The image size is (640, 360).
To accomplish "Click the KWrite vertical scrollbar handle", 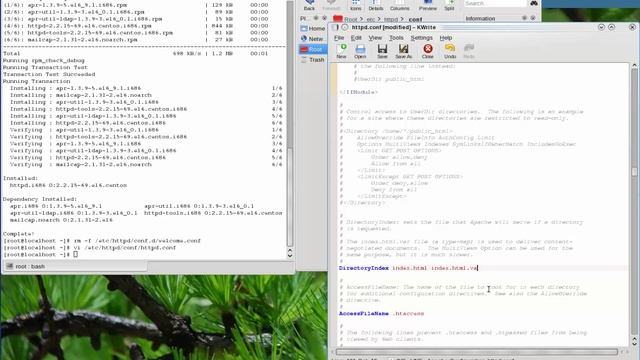I will (634, 171).
